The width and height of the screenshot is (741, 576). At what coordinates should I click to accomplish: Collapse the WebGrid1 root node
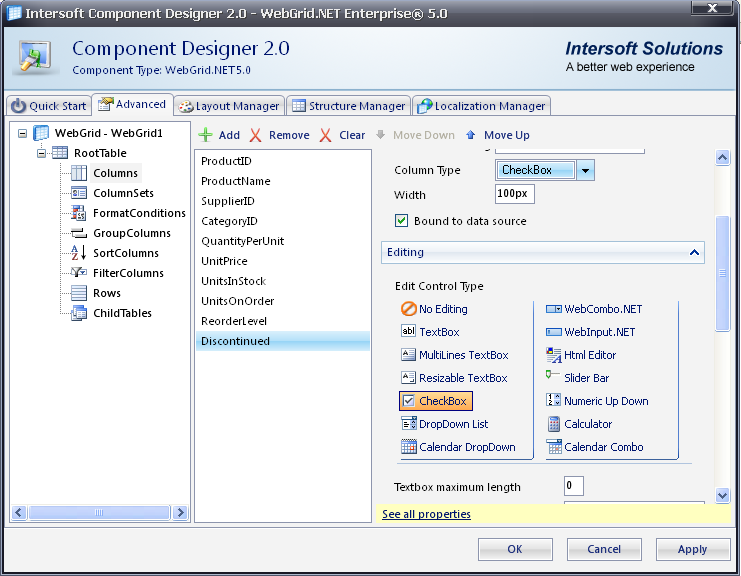(x=22, y=133)
